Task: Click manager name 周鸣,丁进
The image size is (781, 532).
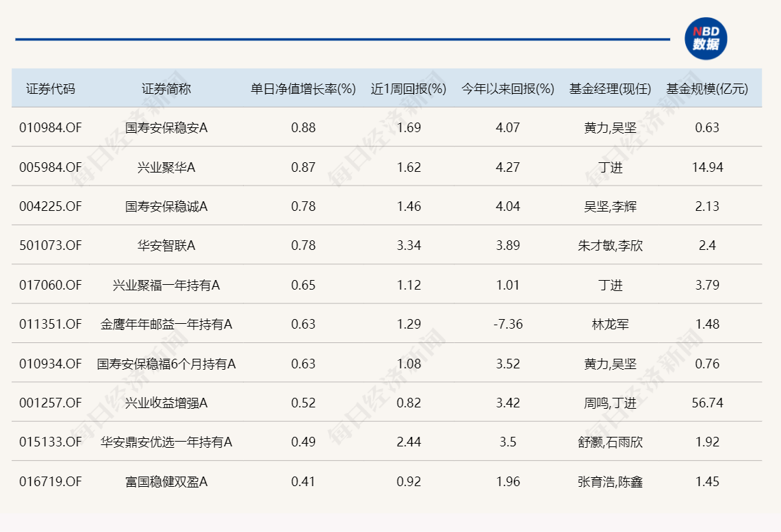Action: (610, 403)
